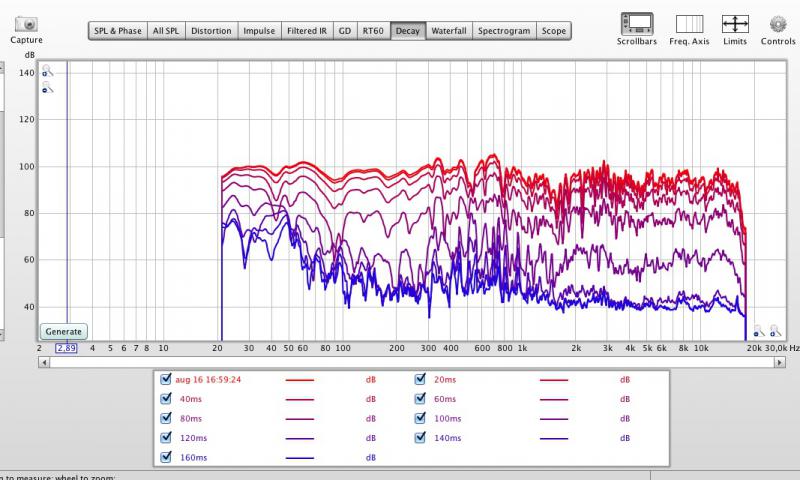Open the Spectrogram tab
Image resolution: width=800 pixels, height=480 pixels.
tap(504, 31)
